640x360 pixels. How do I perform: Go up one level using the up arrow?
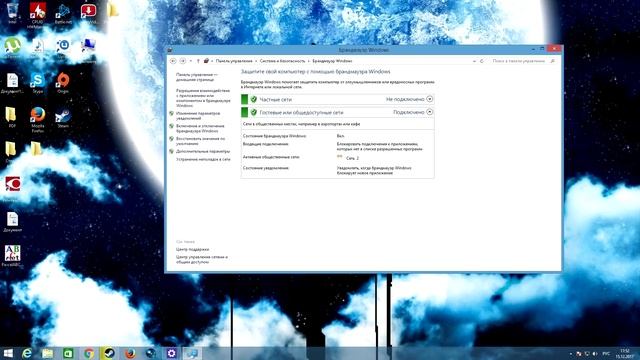point(198,61)
